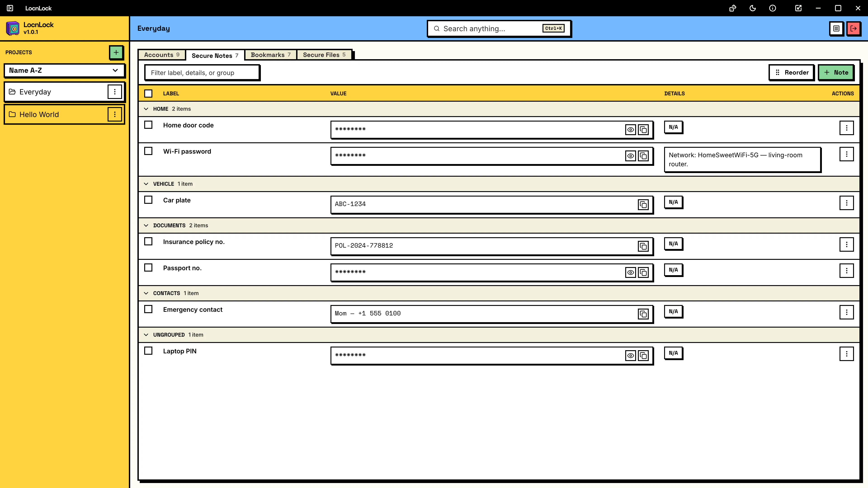868x488 pixels.
Task: Collapse the sidebar with the title bar icon
Action: (10, 8)
